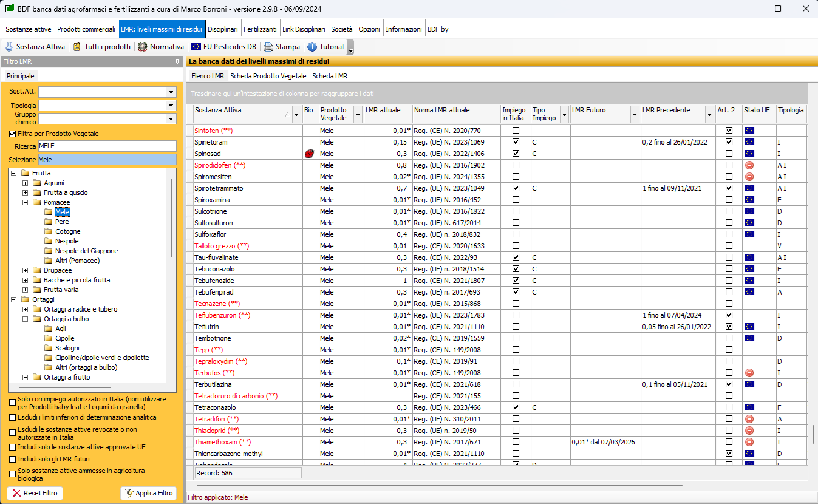Open LMR Precedente column filter dropdown
The height and width of the screenshot is (504, 818).
click(709, 114)
